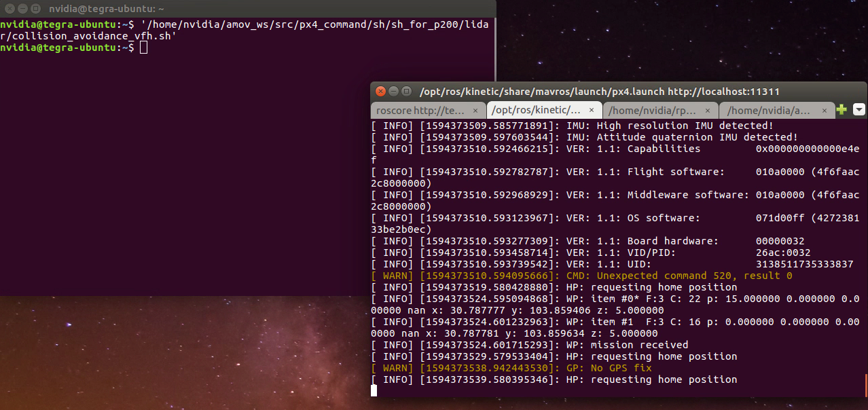The image size is (868, 410).
Task: Click the 'WP: mission received' line
Action: point(529,345)
